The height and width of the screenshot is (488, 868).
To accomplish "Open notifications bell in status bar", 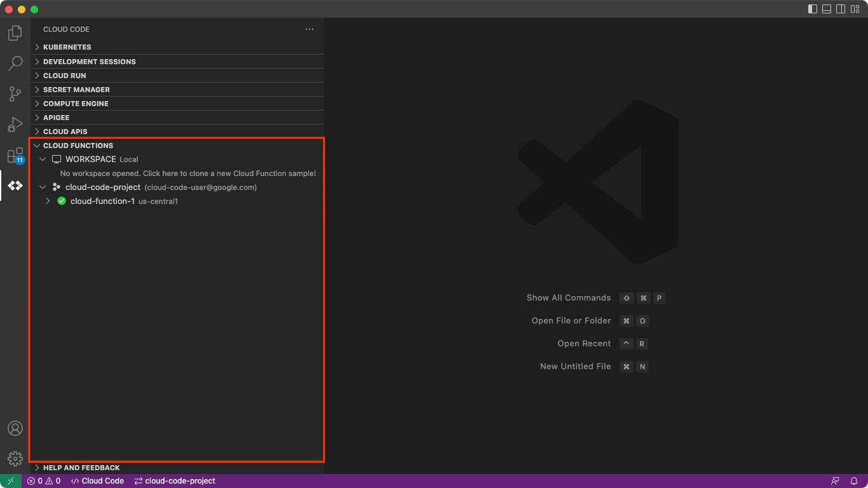I will pos(855,481).
